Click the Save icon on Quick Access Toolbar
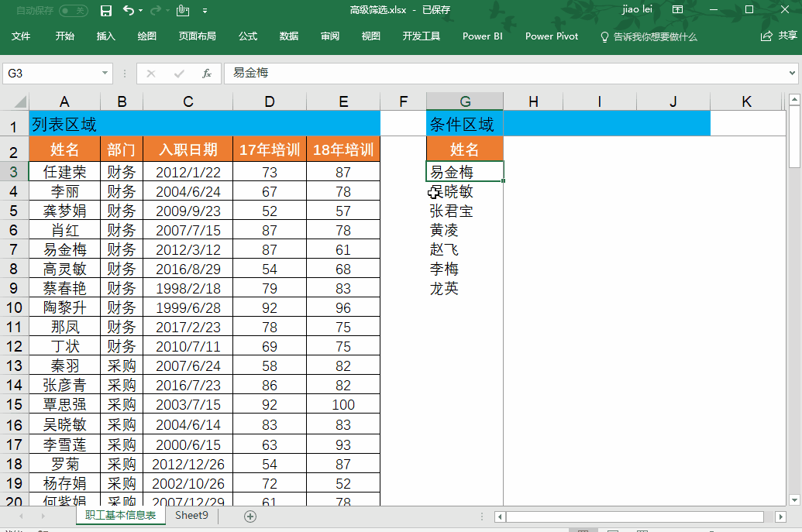This screenshot has height=532, width=802. (105, 9)
